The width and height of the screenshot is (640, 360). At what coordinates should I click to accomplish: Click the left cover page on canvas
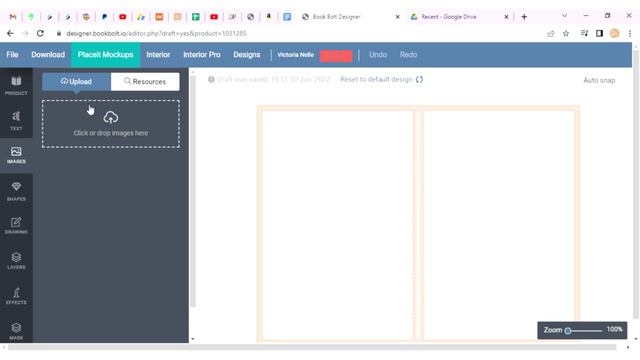coord(337,224)
